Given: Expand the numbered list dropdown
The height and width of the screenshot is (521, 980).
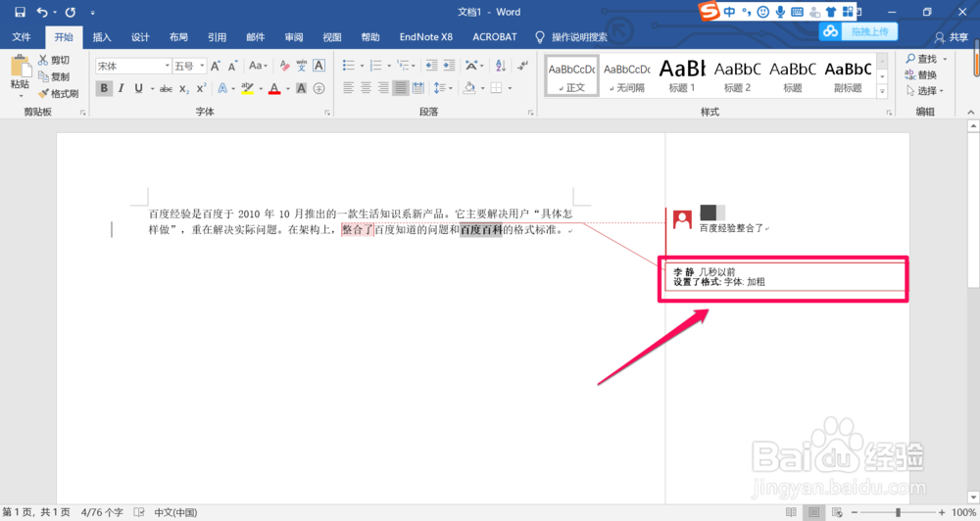Looking at the screenshot, I should (389, 66).
